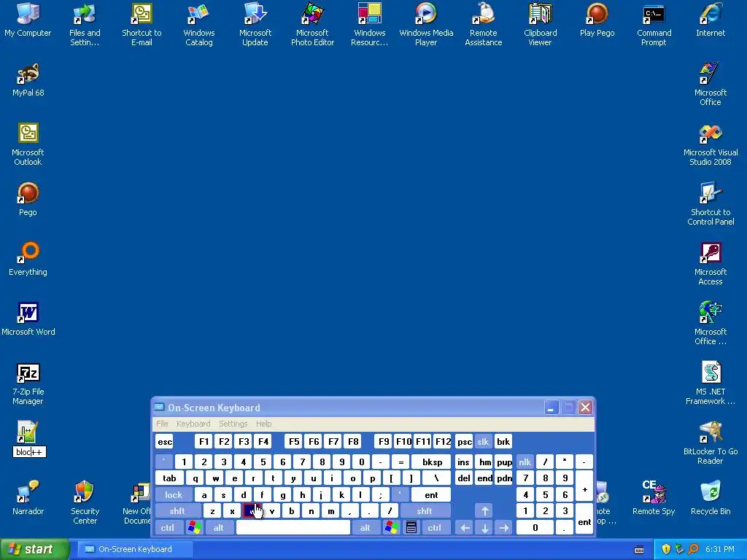Select the Clipboard Viewer desktop icon
The image size is (747, 560).
[541, 24]
